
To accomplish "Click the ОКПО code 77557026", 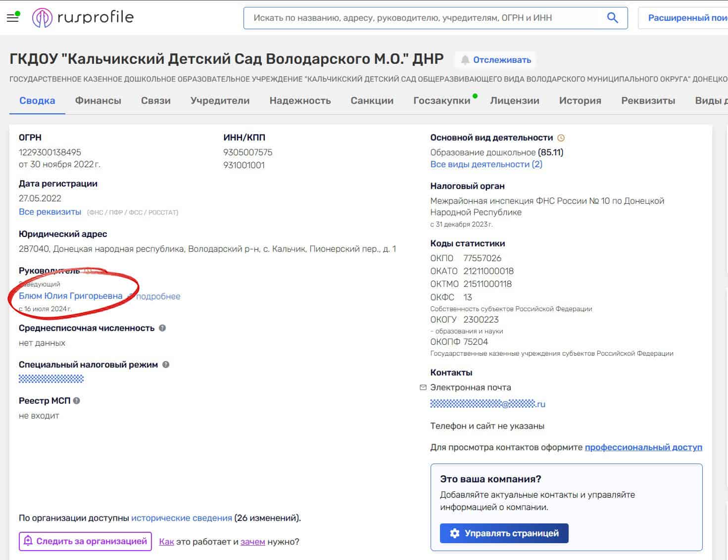I will click(482, 258).
